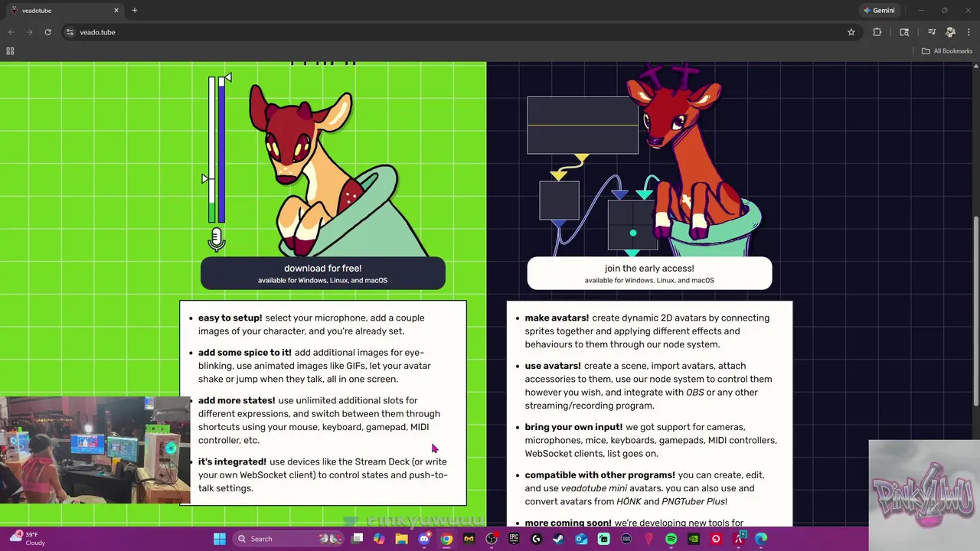Click the 'add some spice to it!' heading
The height and width of the screenshot is (551, 980).
(245, 352)
